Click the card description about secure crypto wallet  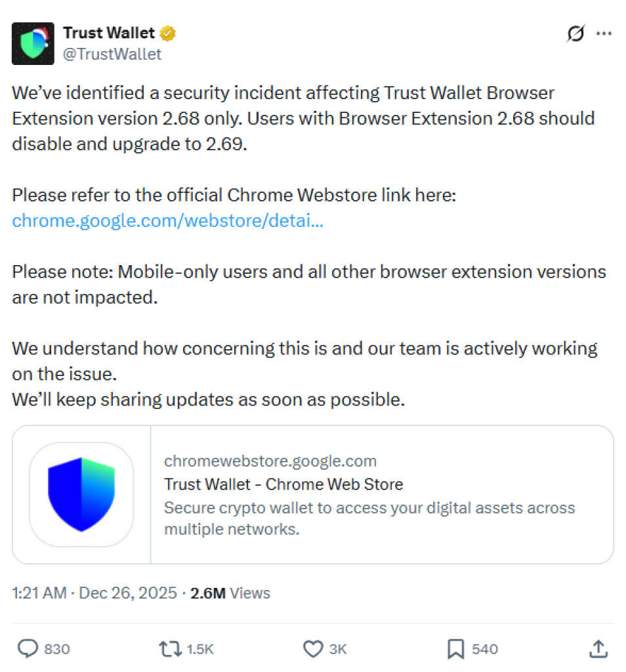[369, 518]
